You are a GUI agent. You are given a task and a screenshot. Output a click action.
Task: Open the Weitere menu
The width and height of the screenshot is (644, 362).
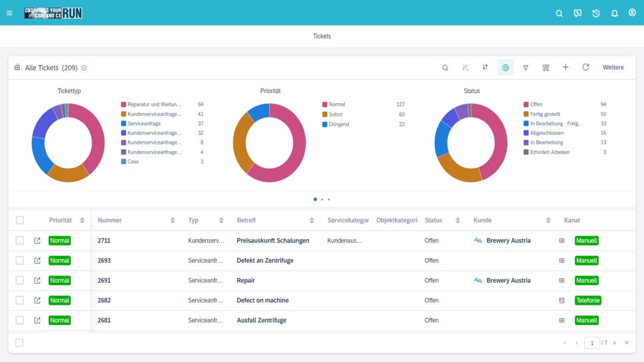coord(613,68)
